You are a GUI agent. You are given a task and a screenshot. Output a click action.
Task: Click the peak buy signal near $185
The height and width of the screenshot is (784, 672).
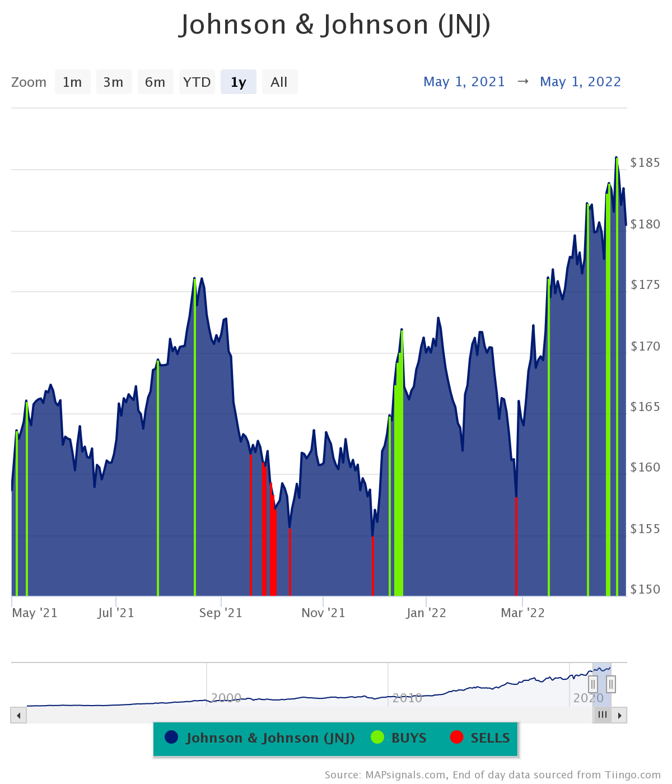pyautogui.click(x=617, y=376)
